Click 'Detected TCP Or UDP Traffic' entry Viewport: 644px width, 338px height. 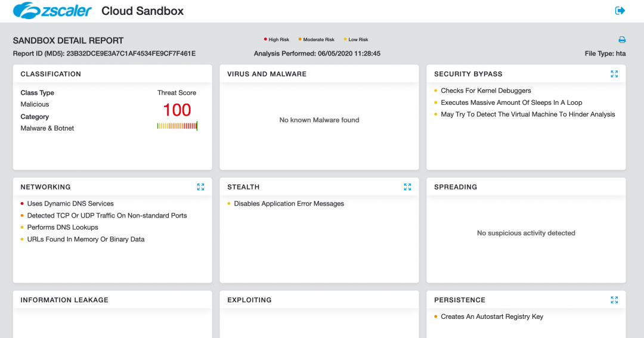point(107,216)
